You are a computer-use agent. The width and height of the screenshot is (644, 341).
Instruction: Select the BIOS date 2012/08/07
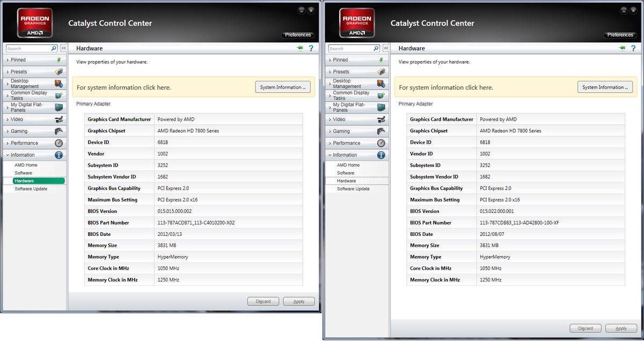491,234
